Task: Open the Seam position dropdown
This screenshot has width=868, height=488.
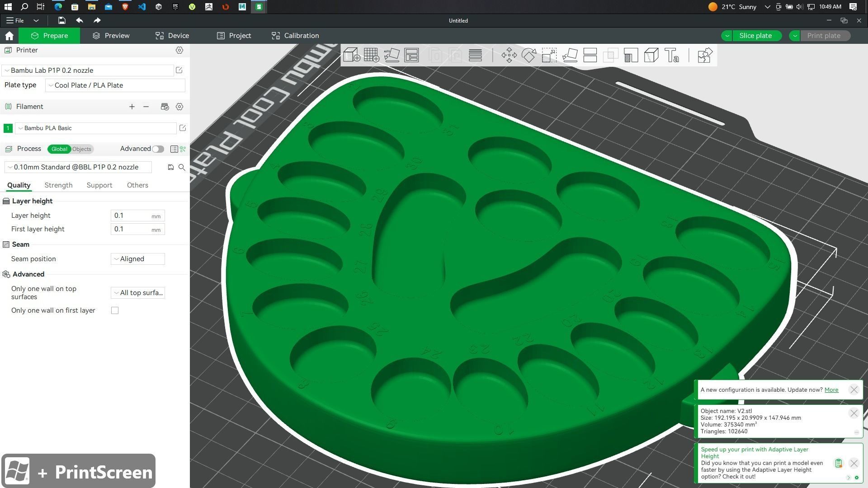Action: point(137,259)
